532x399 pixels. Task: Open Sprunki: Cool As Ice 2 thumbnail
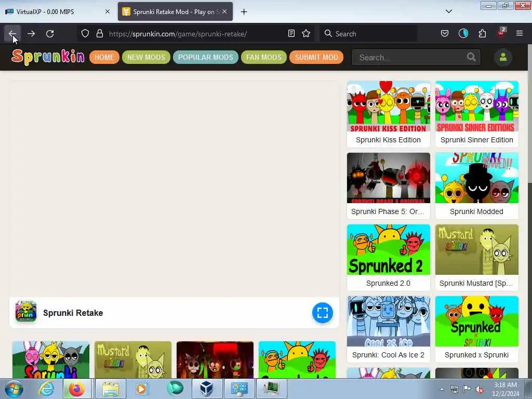pyautogui.click(x=389, y=321)
